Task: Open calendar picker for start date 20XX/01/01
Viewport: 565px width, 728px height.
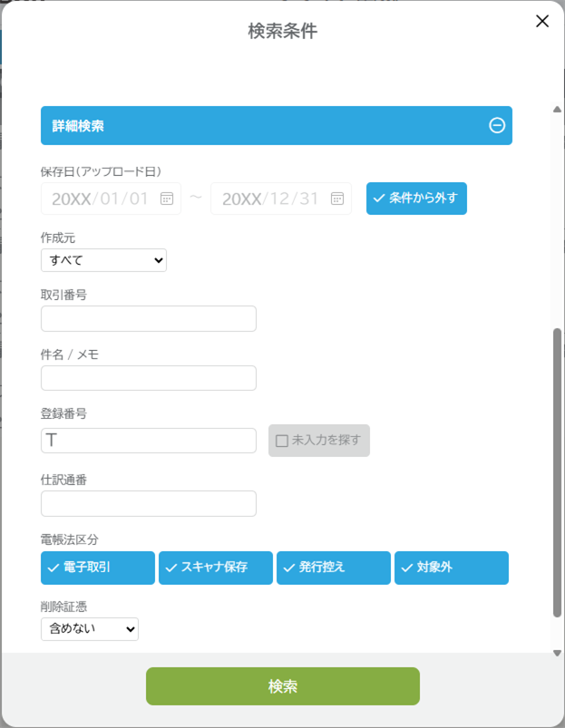Action: tap(167, 199)
